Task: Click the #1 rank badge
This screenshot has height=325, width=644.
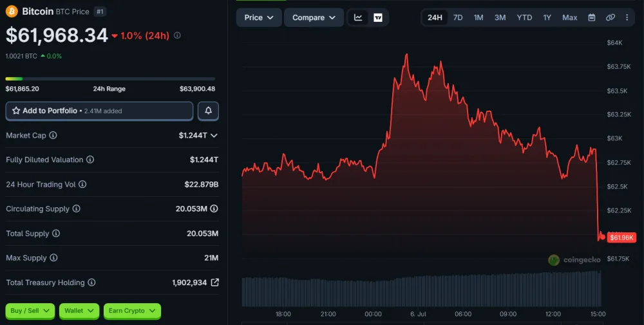Action: [100, 12]
